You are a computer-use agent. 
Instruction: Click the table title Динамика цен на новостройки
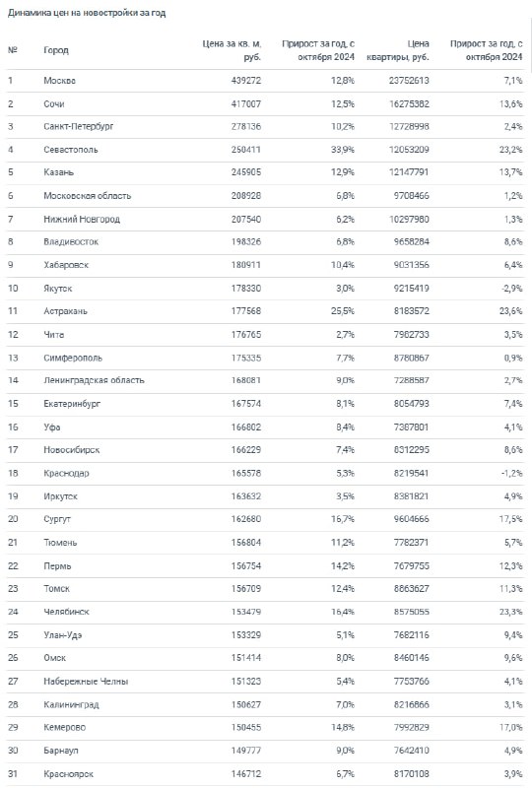[87, 13]
